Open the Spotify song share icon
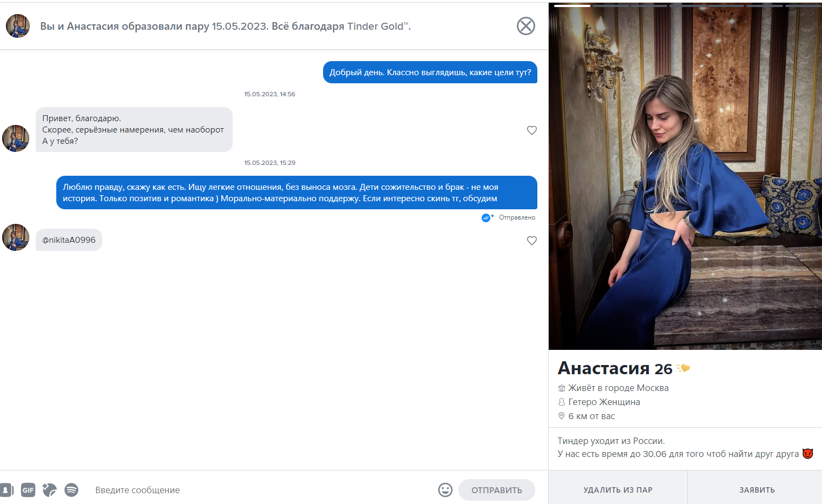Image resolution: width=822 pixels, height=504 pixels. (71, 490)
